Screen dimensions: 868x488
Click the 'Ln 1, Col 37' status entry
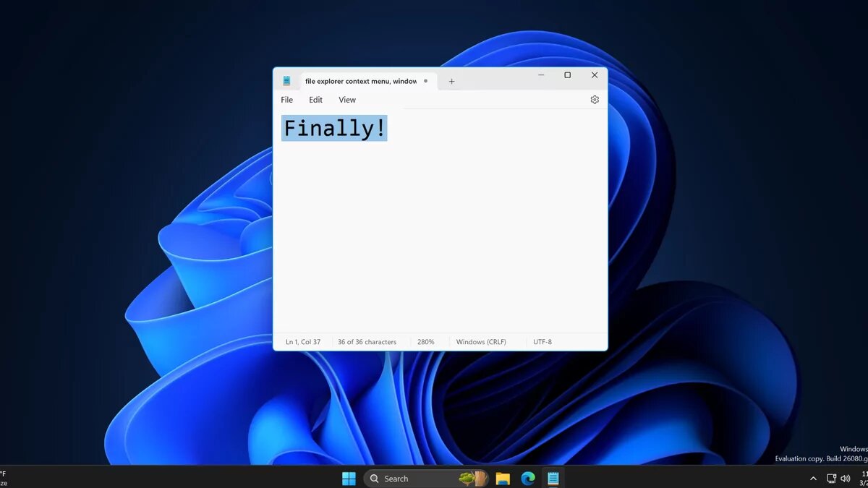coord(303,342)
